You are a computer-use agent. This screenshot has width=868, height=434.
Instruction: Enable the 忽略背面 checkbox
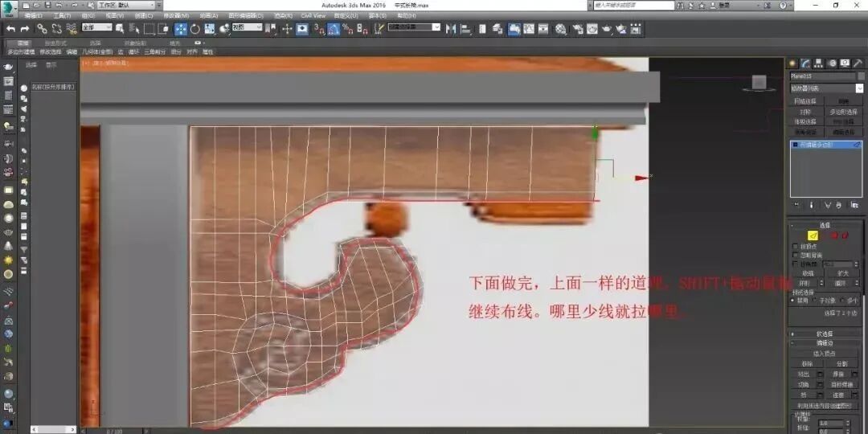[x=796, y=256]
